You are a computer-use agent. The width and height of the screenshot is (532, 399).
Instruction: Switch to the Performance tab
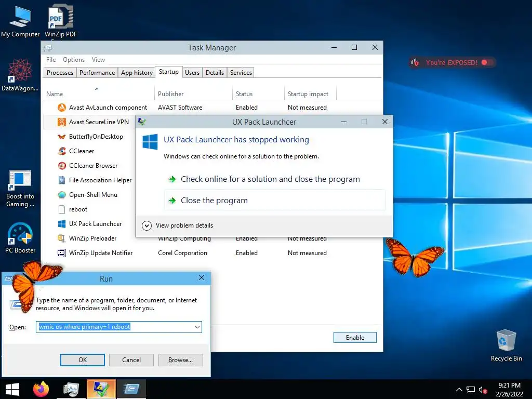[97, 73]
